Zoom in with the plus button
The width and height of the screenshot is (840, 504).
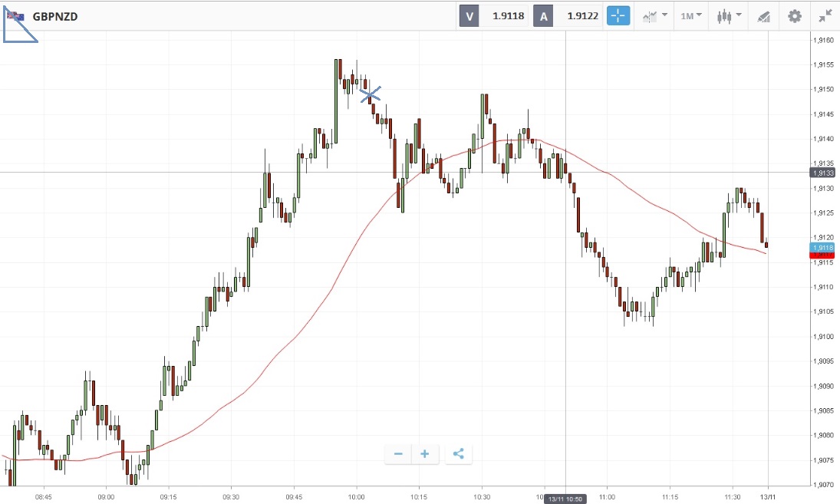tap(424, 454)
